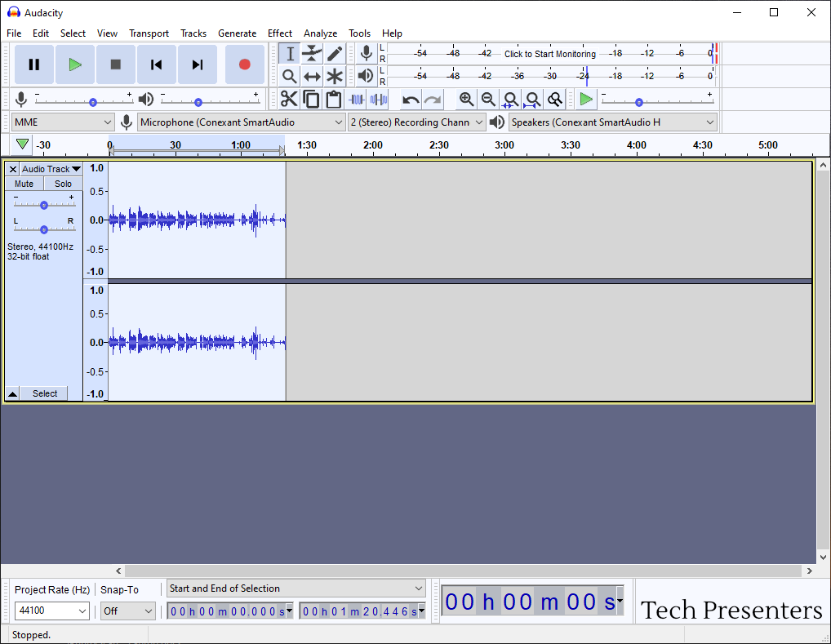Choose the Draw pencil tool
The image size is (831, 644).
(335, 54)
